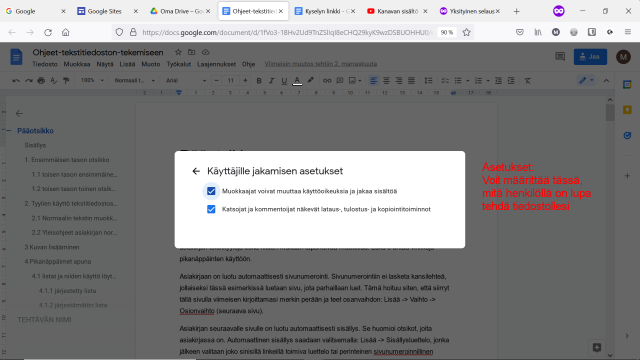Collapse the Pääotsikko outline heading
640x360 pixels.
click(9, 131)
